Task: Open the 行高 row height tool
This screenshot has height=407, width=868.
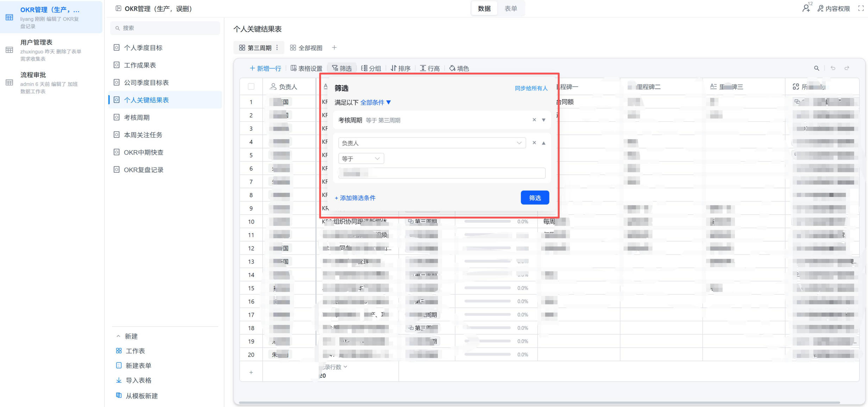Action: [x=430, y=68]
